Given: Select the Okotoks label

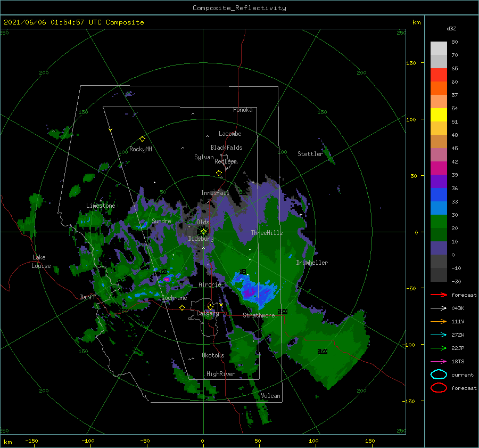Looking at the screenshot, I should pyautogui.click(x=213, y=355).
